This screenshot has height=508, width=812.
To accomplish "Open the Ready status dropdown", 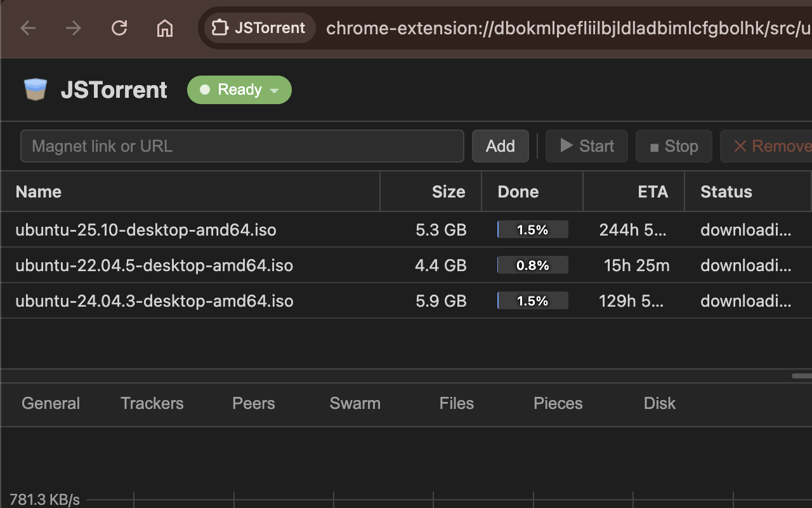I will click(239, 90).
